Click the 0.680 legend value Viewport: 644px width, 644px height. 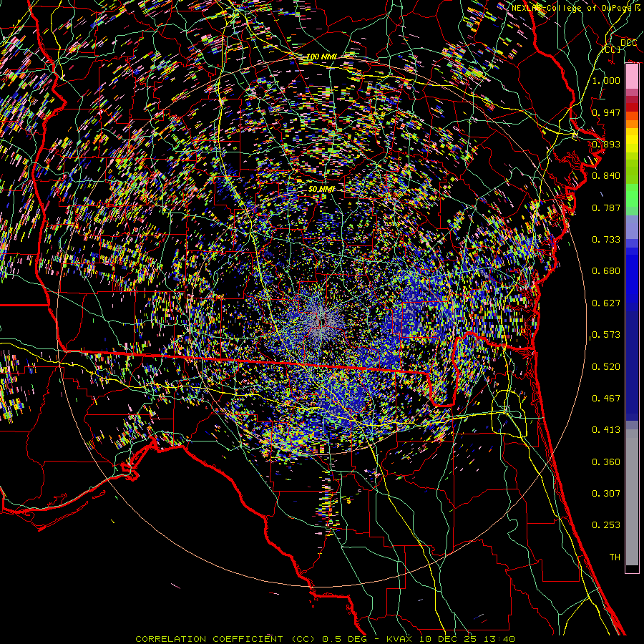(606, 271)
